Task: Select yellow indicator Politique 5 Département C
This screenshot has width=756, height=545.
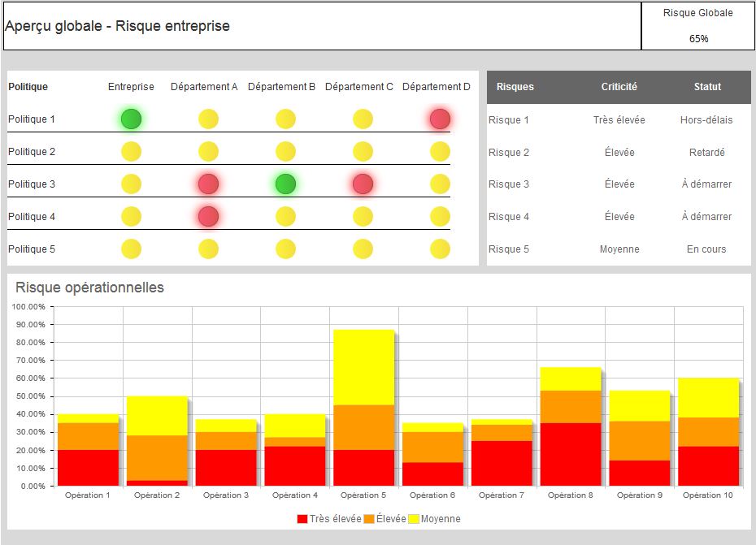Action: tap(363, 249)
